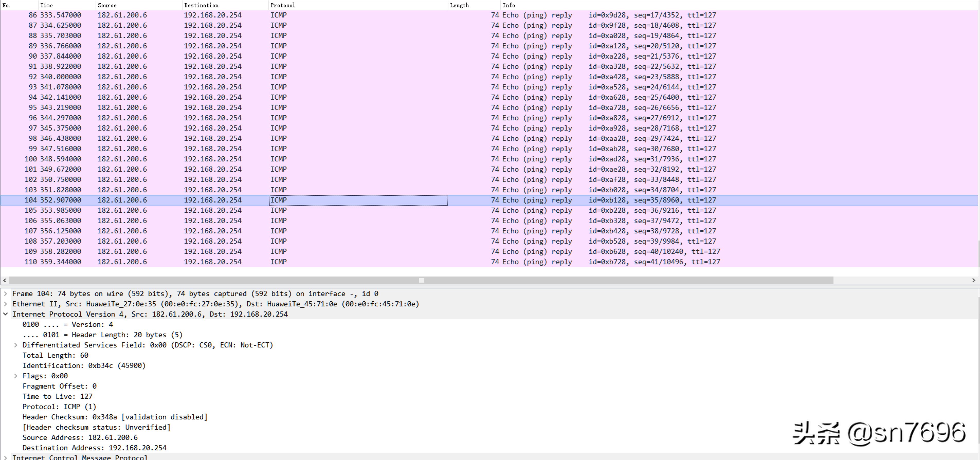The width and height of the screenshot is (980, 460).
Task: Select the Fragment Offset: 0 field
Action: [59, 386]
